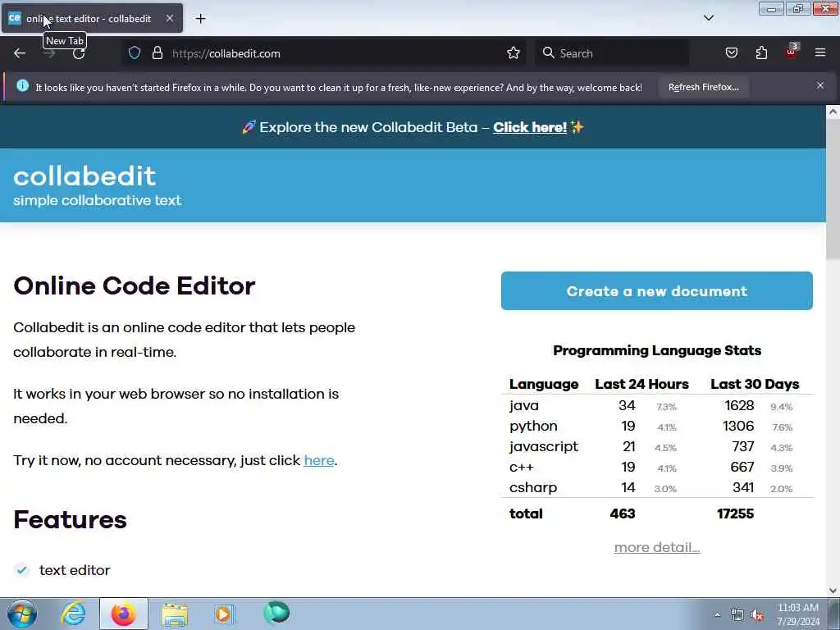This screenshot has width=840, height=630.
Task: Follow the Click here! beta link
Action: coord(529,127)
